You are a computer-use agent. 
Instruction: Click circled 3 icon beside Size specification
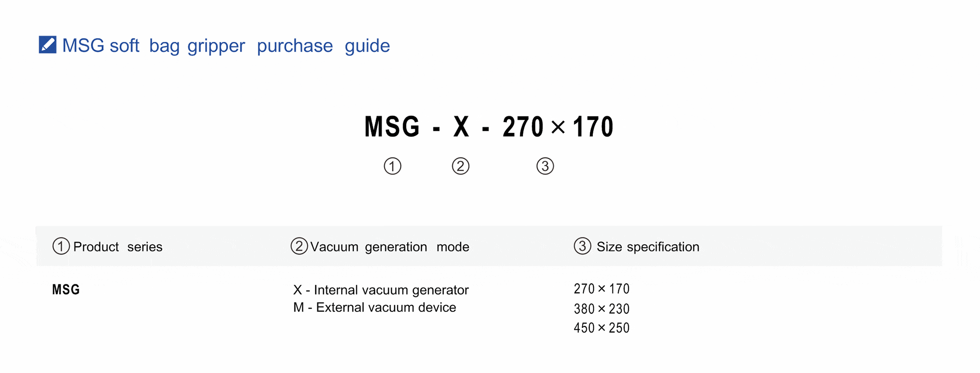582,246
